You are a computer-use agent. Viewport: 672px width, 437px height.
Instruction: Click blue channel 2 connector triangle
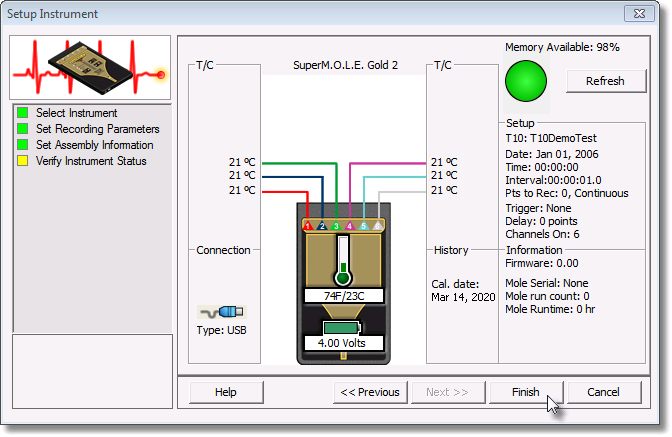[322, 225]
